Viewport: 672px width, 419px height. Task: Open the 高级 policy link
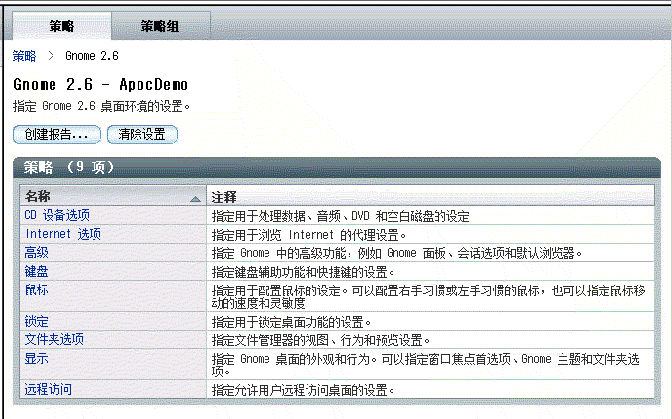36,252
